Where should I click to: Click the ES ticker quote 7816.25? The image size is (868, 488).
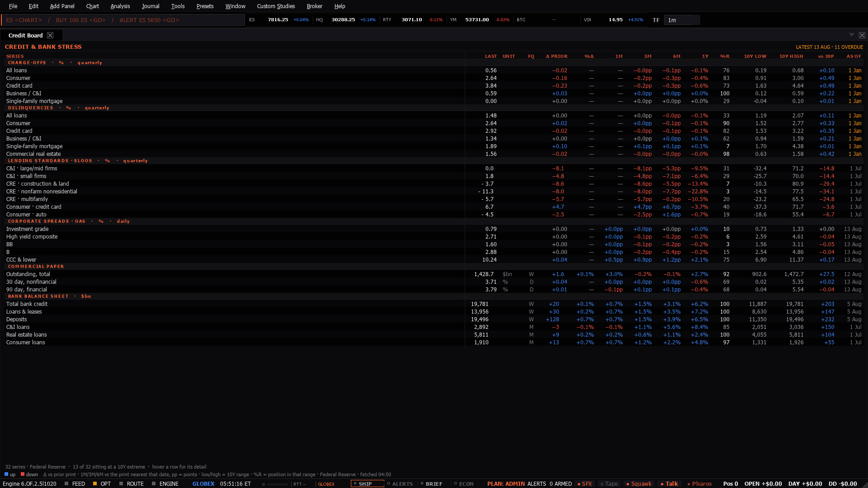(x=279, y=20)
